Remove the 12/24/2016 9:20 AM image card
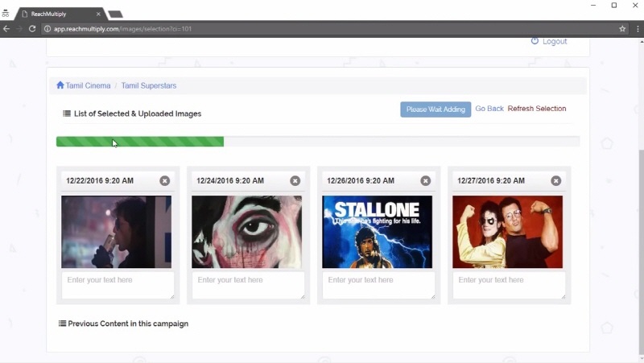 [x=295, y=180]
